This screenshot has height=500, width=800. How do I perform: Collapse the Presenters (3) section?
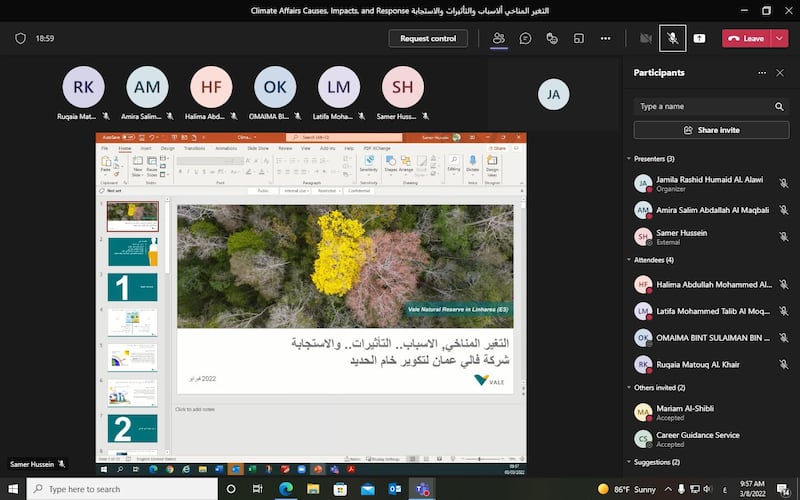629,159
